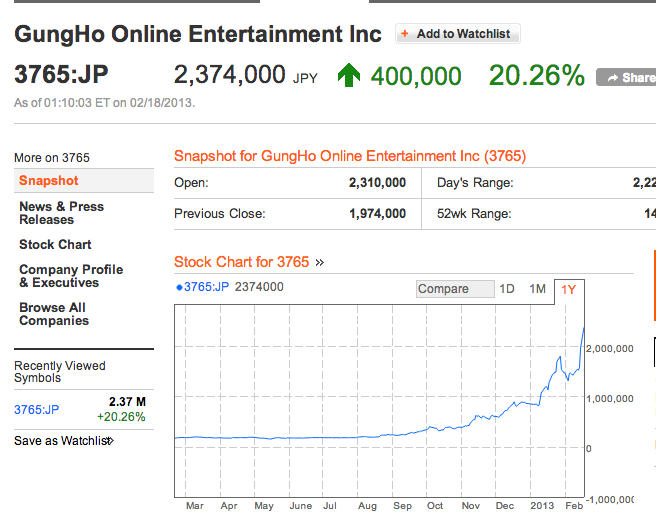Image resolution: width=656 pixels, height=517 pixels.
Task: Open Company Profile & Executives
Action: tap(71, 276)
